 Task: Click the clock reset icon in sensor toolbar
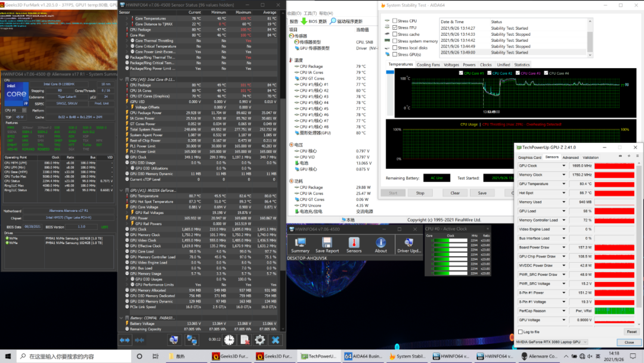(x=230, y=340)
